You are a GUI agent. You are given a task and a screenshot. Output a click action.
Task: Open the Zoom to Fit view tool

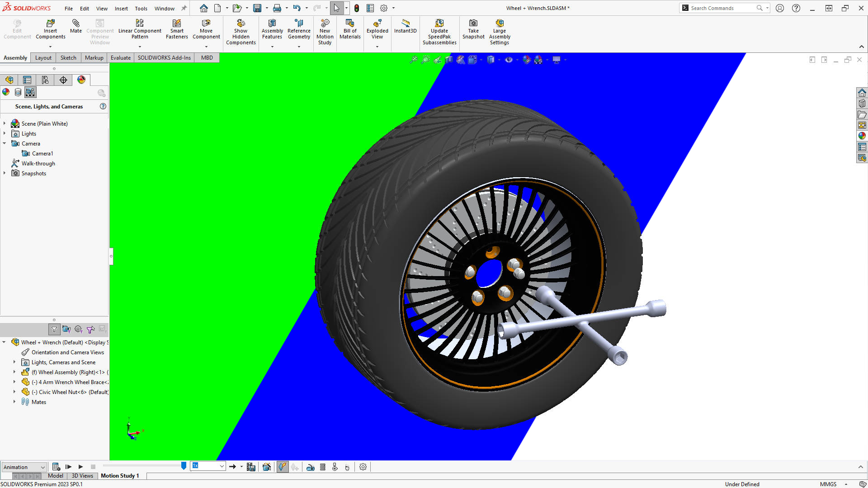414,59
